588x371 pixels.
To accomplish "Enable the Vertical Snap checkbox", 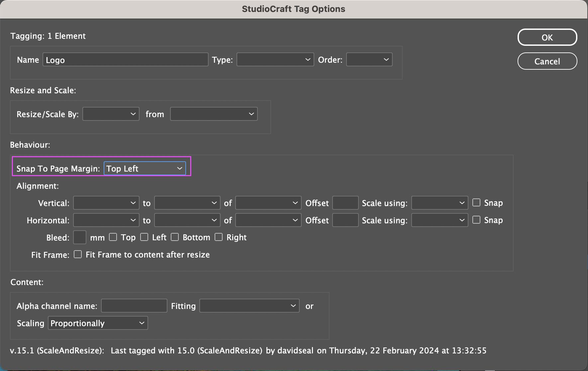I will point(476,202).
